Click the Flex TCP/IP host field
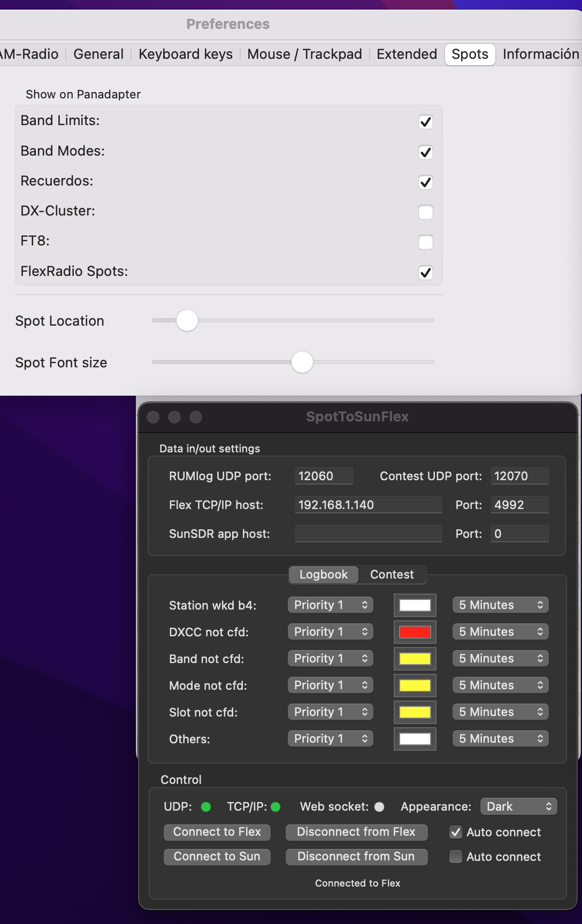Viewport: 582px width, 924px height. 368,505
